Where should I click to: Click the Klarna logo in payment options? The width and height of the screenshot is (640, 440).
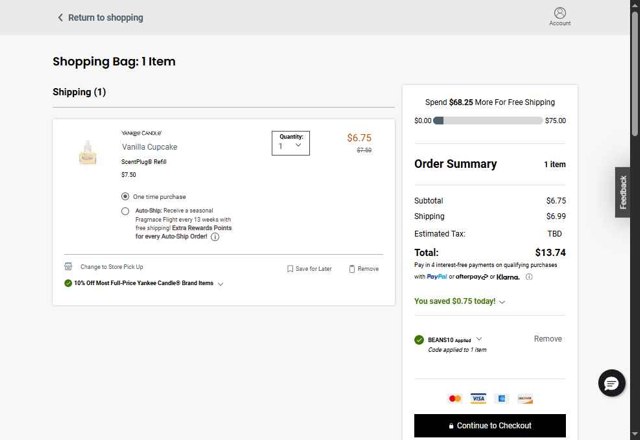click(508, 277)
